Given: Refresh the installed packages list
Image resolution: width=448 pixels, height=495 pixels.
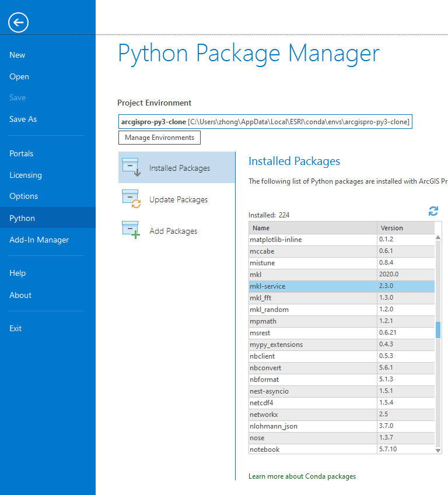Looking at the screenshot, I should (x=433, y=211).
